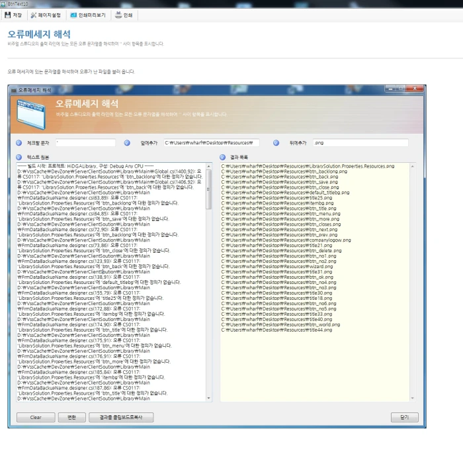
Task: Click result line companylogow.png
Action: (x=286, y=240)
